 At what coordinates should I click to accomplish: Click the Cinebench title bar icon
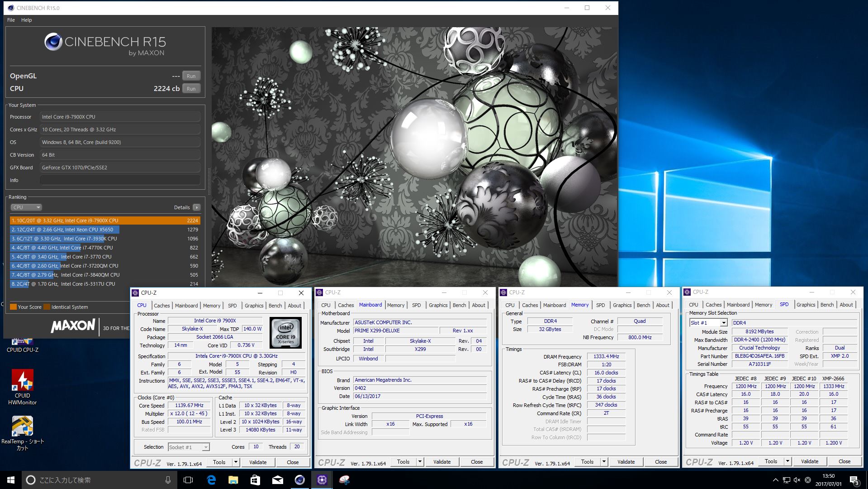(x=11, y=8)
